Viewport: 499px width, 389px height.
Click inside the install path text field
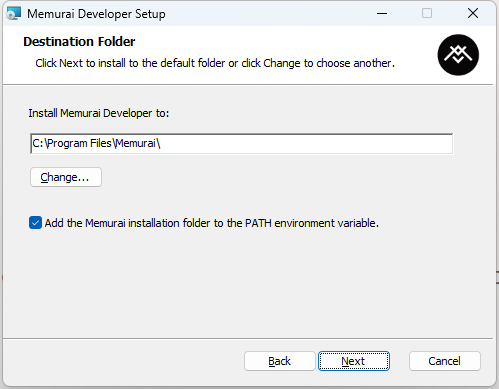[241, 144]
